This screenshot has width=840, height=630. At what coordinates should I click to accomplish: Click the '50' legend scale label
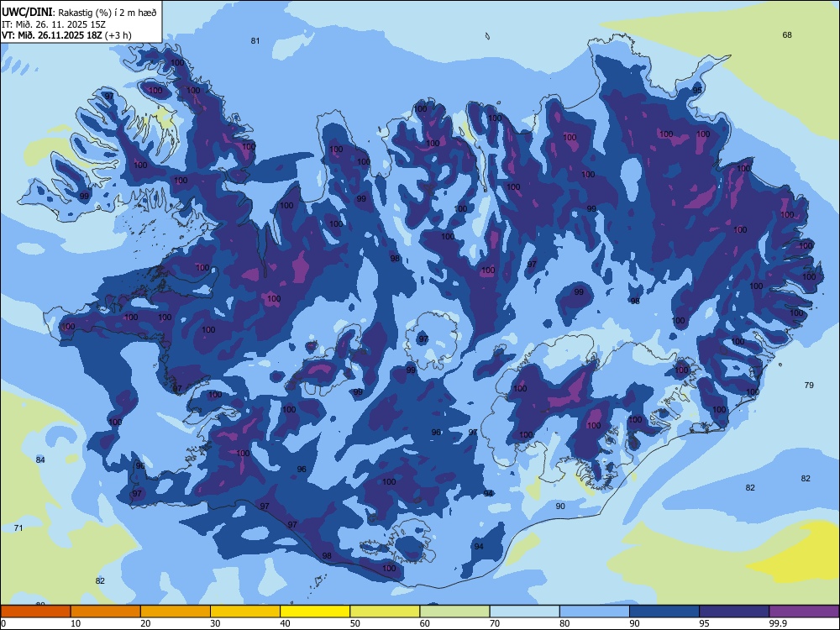pos(355,623)
